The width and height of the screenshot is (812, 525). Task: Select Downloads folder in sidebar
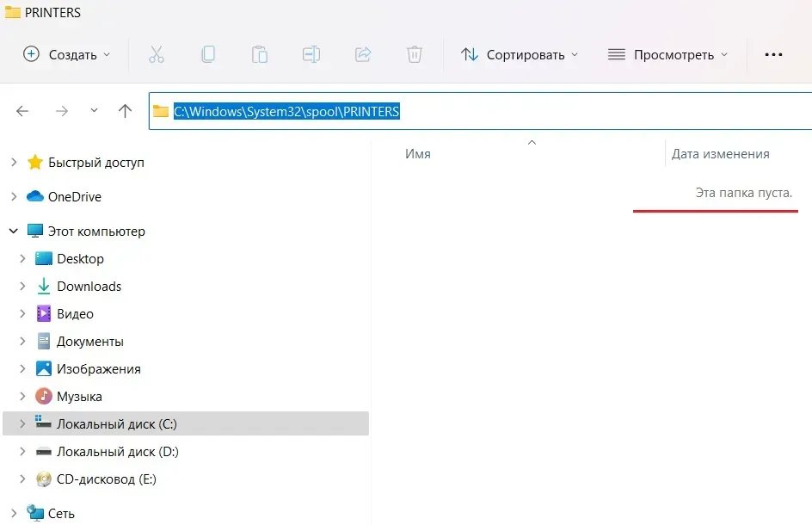click(89, 287)
